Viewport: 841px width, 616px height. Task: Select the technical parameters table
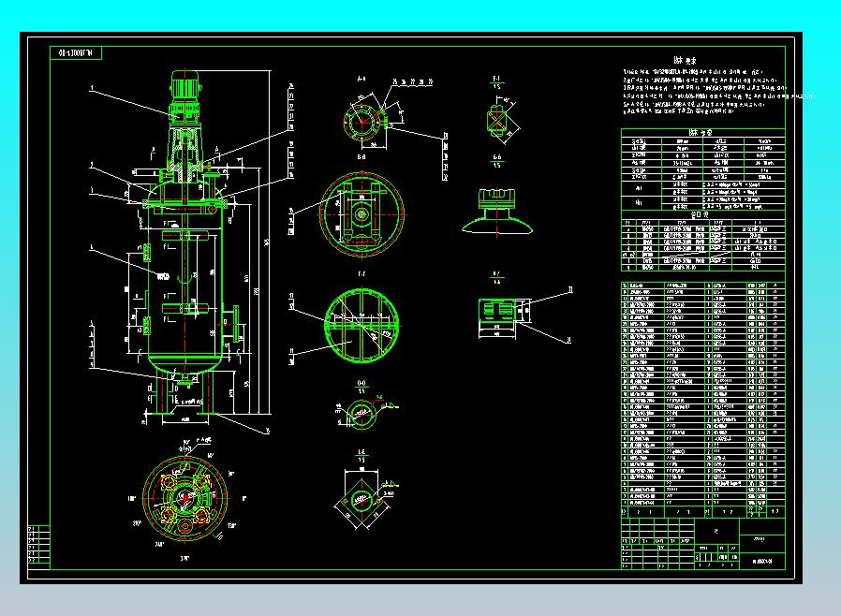click(703, 170)
